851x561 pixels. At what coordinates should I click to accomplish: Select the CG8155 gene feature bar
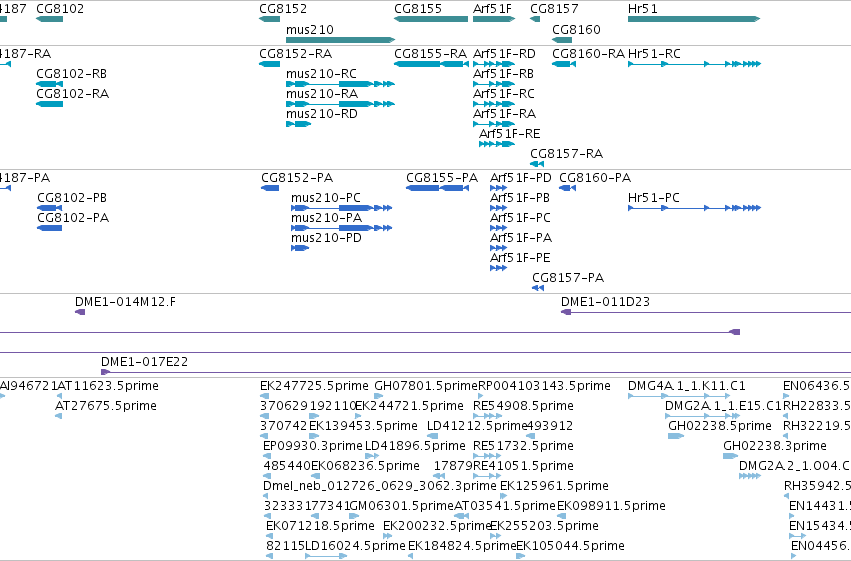[431, 19]
